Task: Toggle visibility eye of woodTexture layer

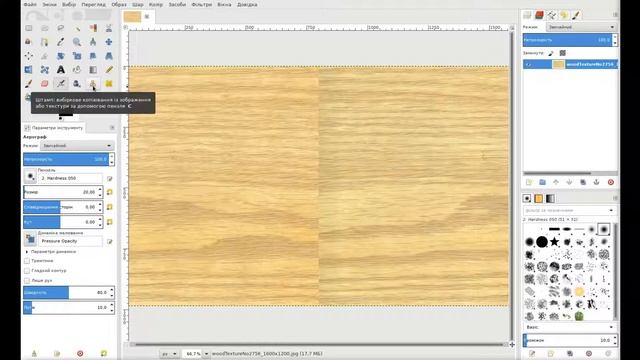Action: [529, 64]
